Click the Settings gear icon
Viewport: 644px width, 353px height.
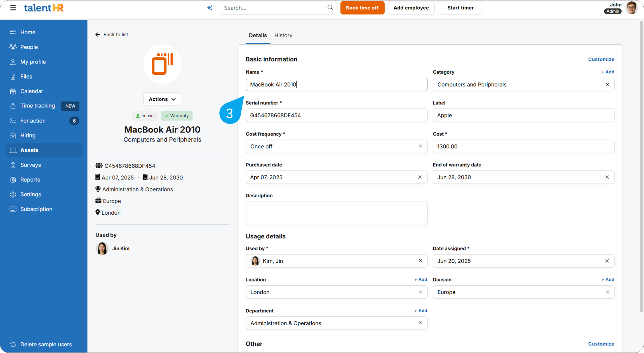13,195
